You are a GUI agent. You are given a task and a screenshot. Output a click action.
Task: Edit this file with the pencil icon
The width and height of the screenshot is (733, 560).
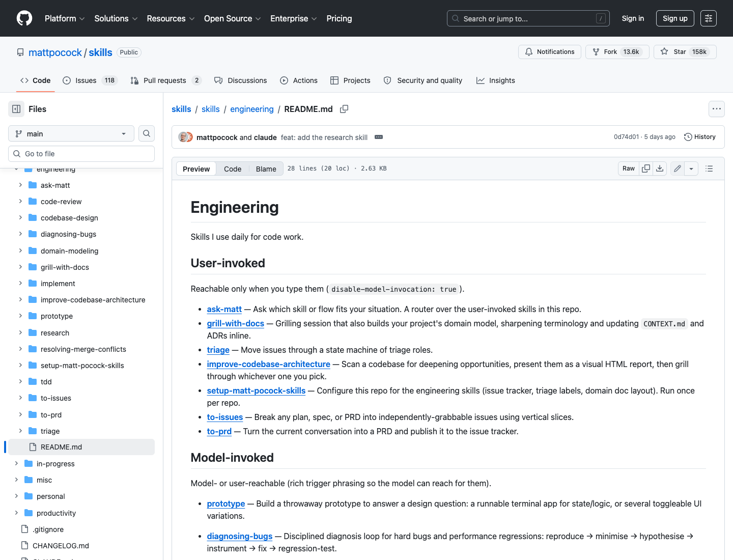pyautogui.click(x=678, y=169)
